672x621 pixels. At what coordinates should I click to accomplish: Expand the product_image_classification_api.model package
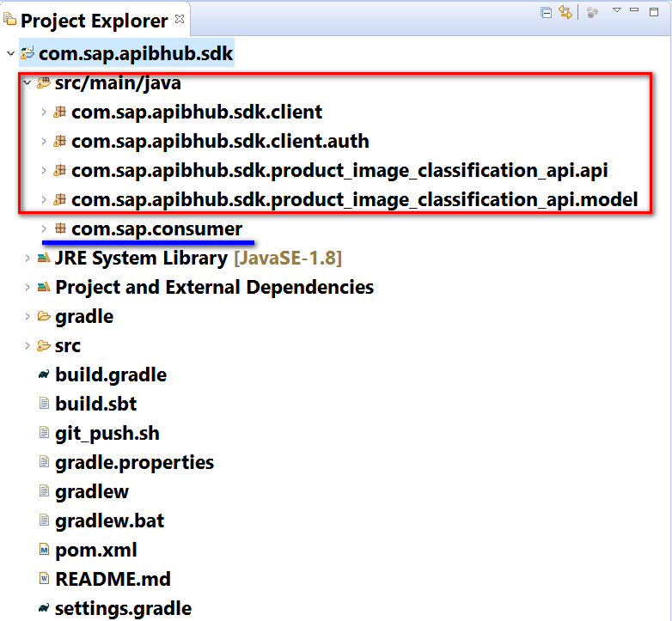pyautogui.click(x=43, y=199)
